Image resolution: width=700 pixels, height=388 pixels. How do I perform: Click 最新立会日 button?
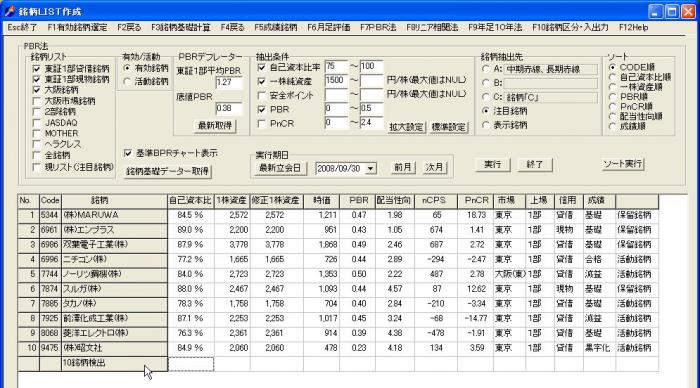click(x=280, y=168)
